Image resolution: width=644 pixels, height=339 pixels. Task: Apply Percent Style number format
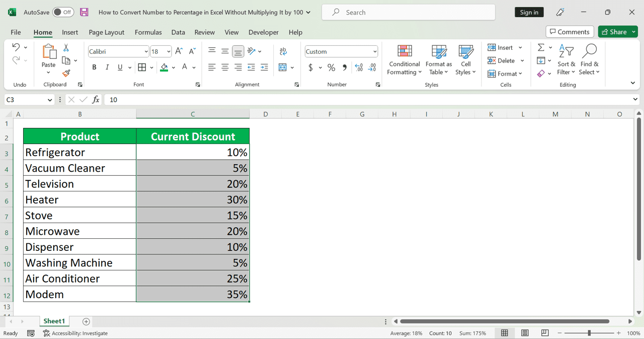[331, 67]
